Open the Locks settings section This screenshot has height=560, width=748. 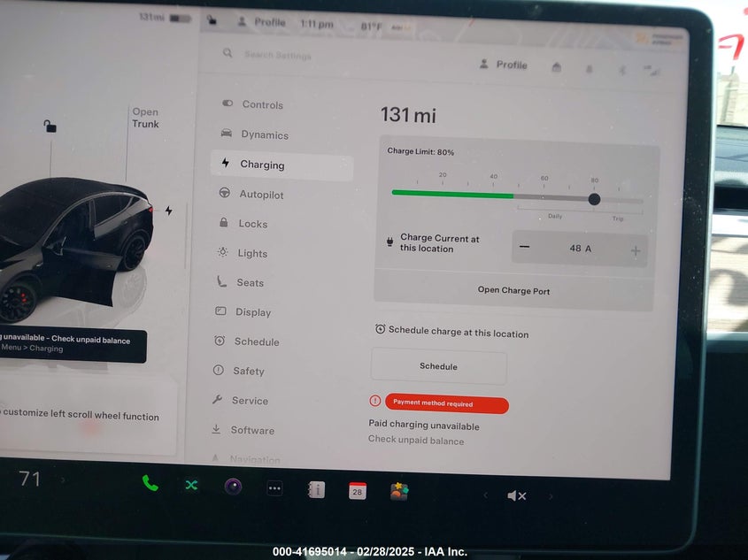pyautogui.click(x=252, y=224)
